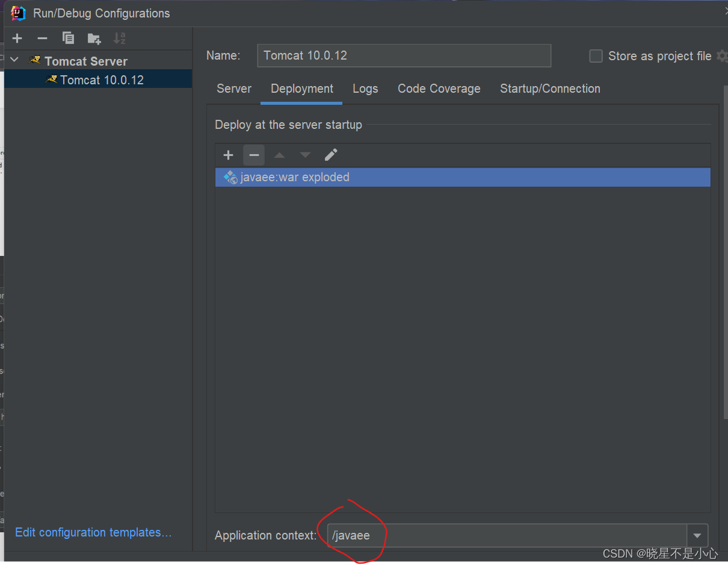Click Tomcat 10.0.12 item icon
The width and height of the screenshot is (728, 566).
[52, 79]
